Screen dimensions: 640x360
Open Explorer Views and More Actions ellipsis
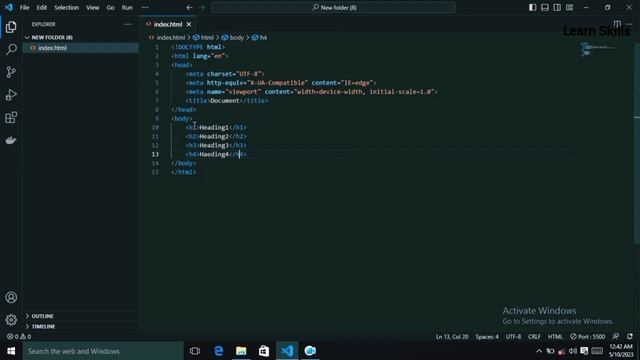[x=128, y=24]
